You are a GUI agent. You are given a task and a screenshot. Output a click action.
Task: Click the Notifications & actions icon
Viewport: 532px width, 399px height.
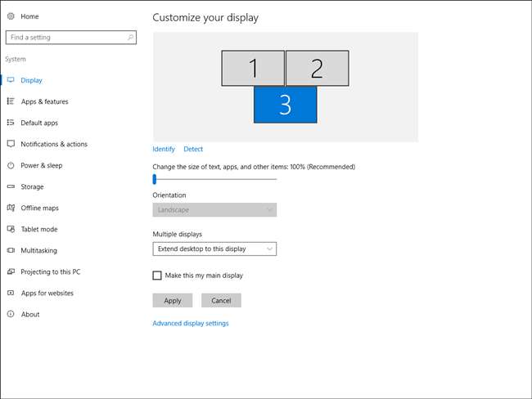[11, 144]
